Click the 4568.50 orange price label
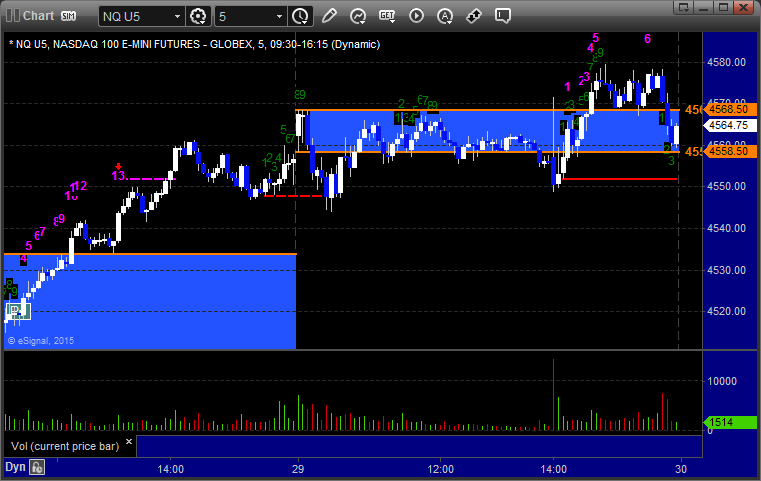The image size is (761, 481). [x=730, y=110]
